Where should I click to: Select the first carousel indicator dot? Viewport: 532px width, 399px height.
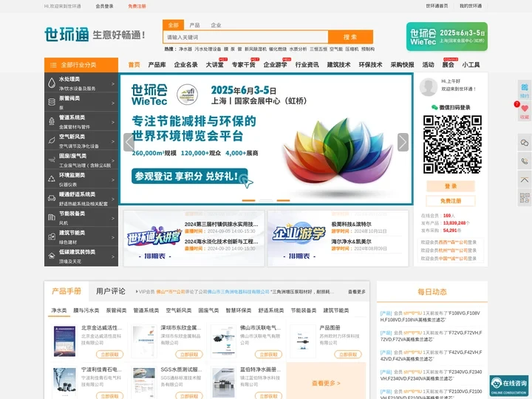(248, 200)
